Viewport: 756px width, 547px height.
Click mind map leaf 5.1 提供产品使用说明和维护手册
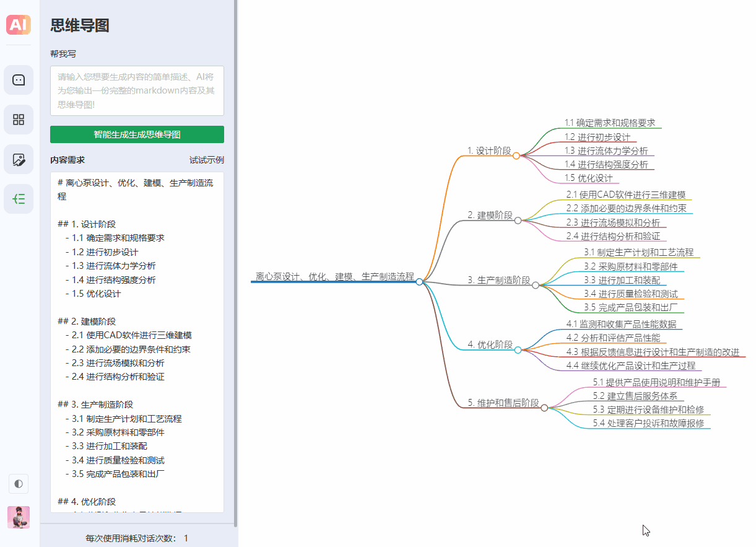[x=656, y=382]
